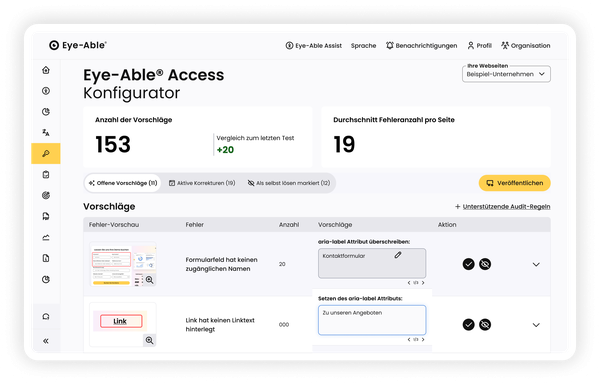Open the translation (A-character) icon in sidebar
This screenshot has width=600, height=383.
(x=46, y=132)
